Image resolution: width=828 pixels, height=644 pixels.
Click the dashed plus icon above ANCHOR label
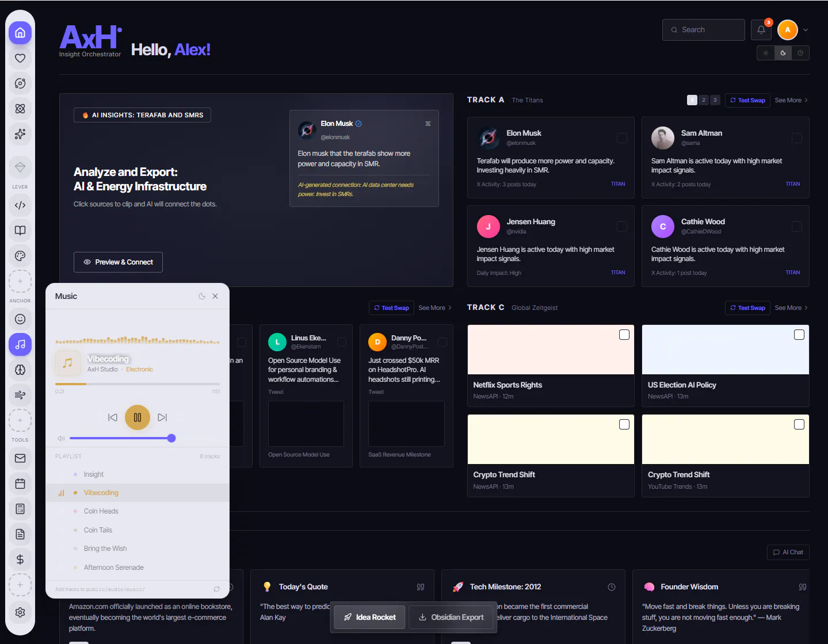[20, 281]
